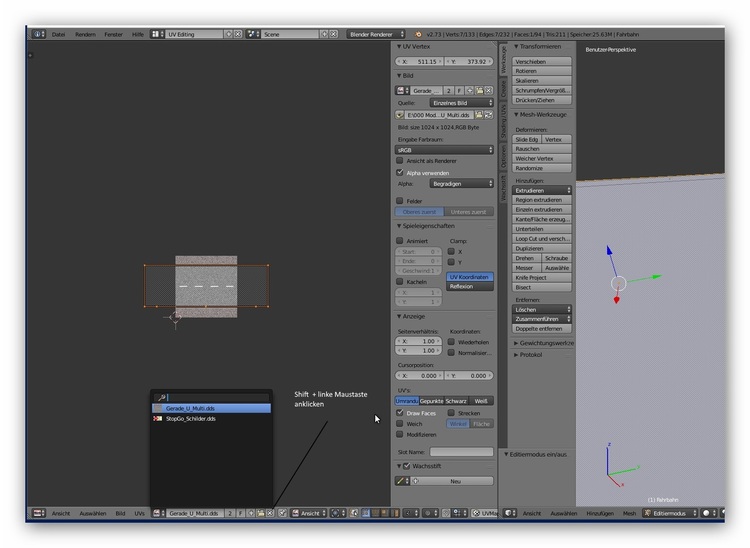
Task: Open the Zusammenführen dropdown
Action: [542, 319]
